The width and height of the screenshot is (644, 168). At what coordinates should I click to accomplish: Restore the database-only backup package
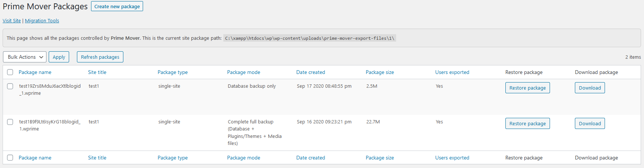tap(527, 88)
